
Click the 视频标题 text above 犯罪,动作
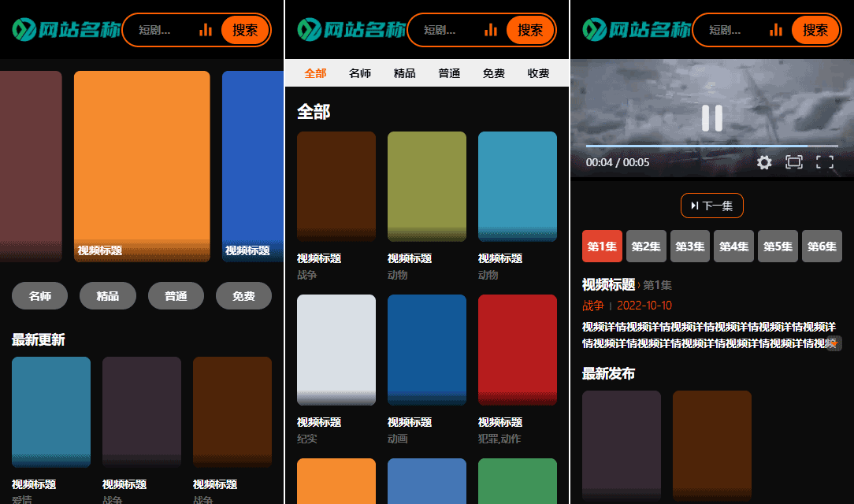[x=500, y=422]
